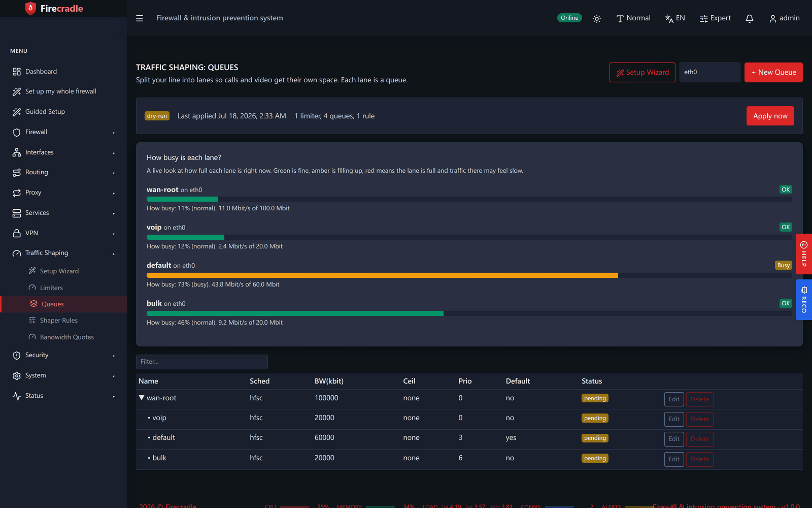Switch the light/dark theme sun icon
Screen dimensions: 812x508
pos(597,18)
